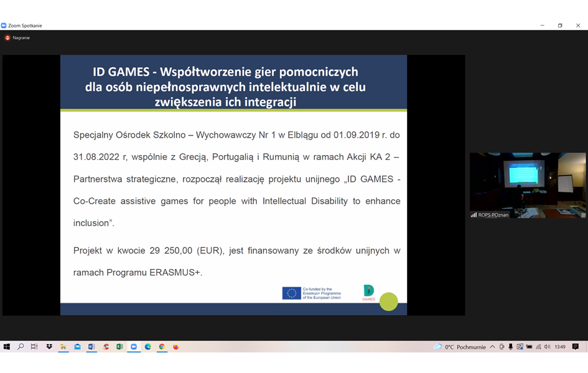Open Zoom from the taskbar

coord(134,347)
